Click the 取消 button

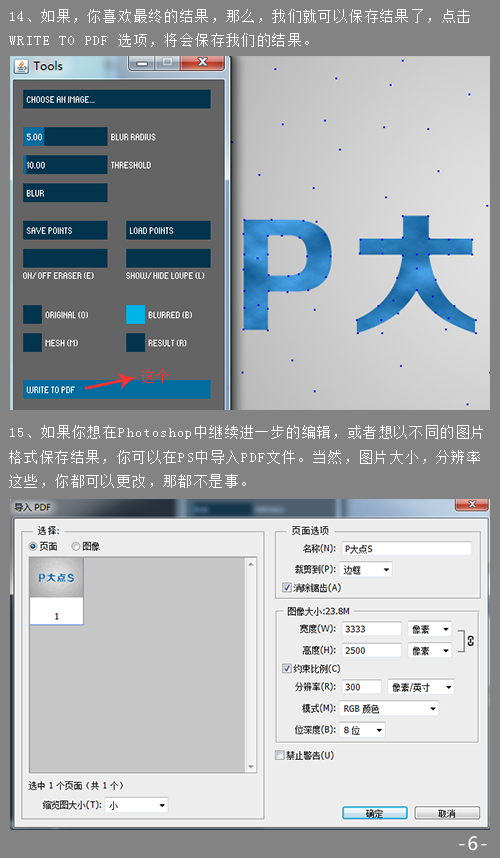tap(447, 813)
